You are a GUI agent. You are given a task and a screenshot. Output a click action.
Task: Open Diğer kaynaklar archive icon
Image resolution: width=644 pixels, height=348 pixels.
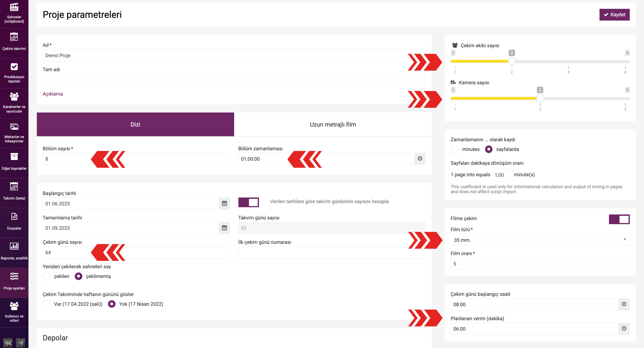click(14, 157)
